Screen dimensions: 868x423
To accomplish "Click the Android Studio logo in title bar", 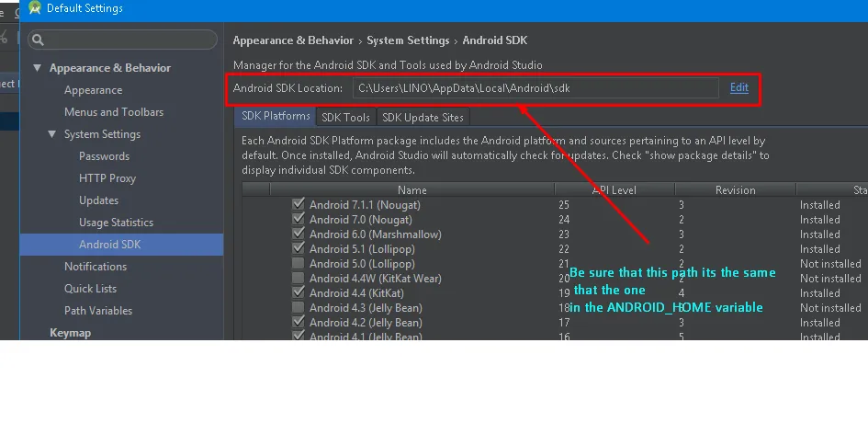I will (x=35, y=7).
